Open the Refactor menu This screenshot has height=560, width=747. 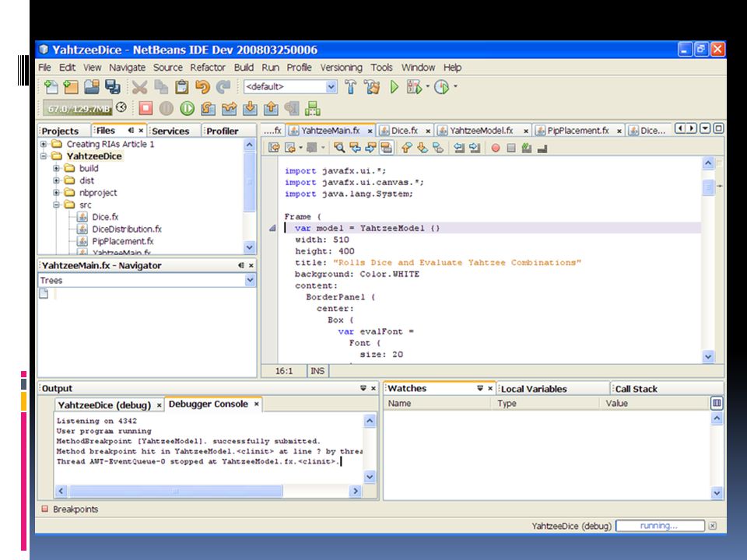pos(208,68)
